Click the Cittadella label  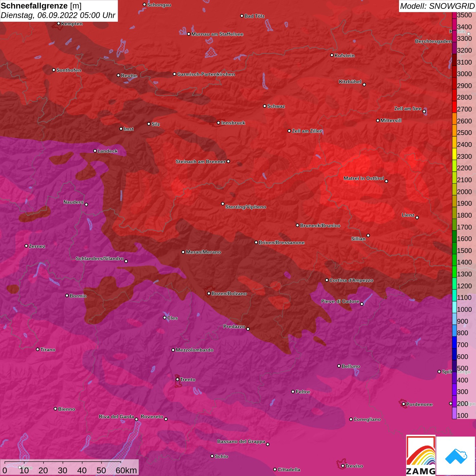pos(289,470)
